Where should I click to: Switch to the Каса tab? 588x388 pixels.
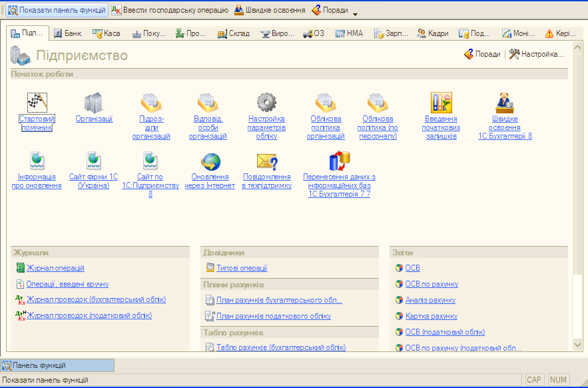tap(107, 33)
